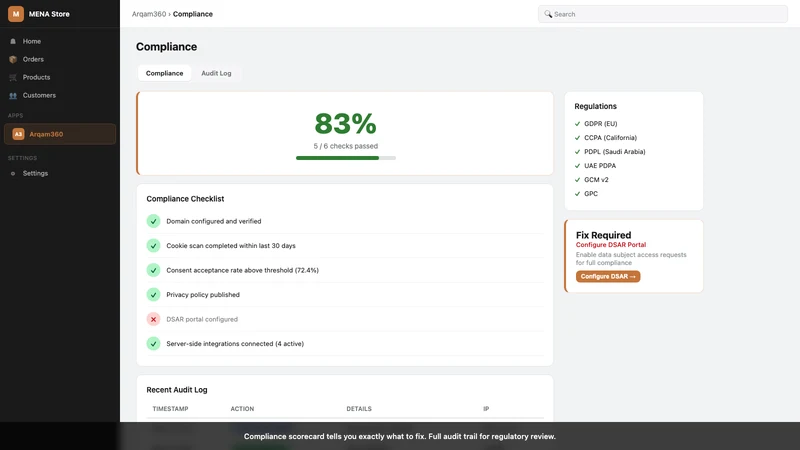
Task: Click checkmark next to GPC
Action: 578,194
